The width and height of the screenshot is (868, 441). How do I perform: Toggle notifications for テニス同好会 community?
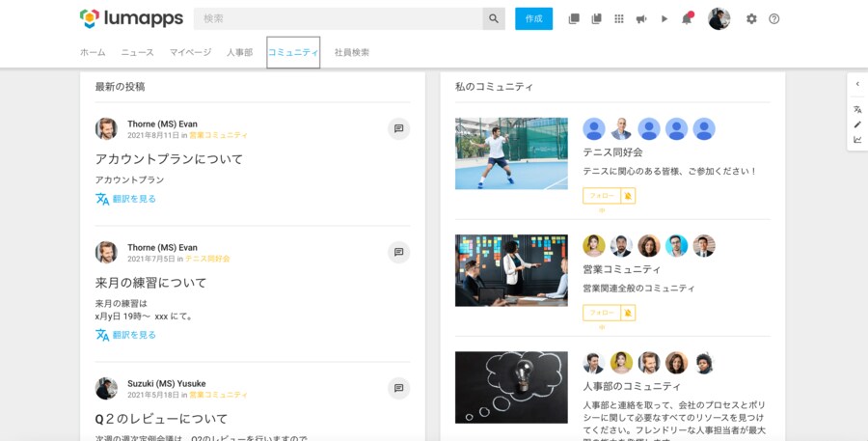[x=628, y=196]
